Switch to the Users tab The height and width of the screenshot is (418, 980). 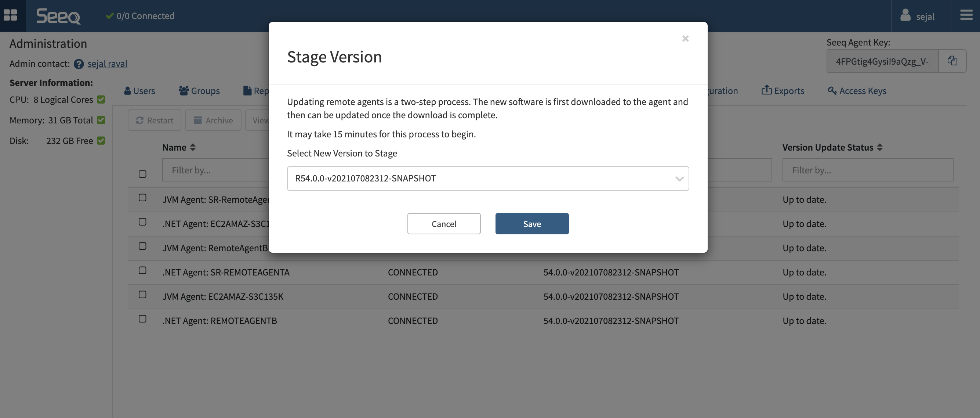(139, 91)
